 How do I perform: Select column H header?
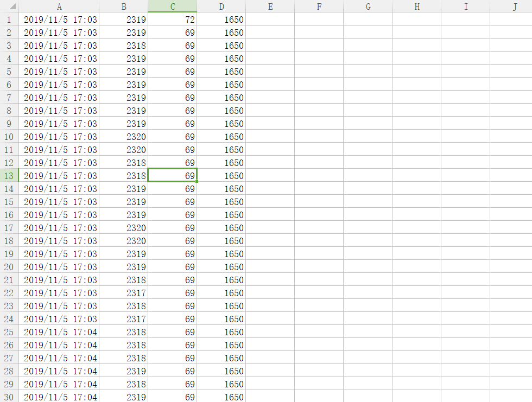[x=417, y=7]
